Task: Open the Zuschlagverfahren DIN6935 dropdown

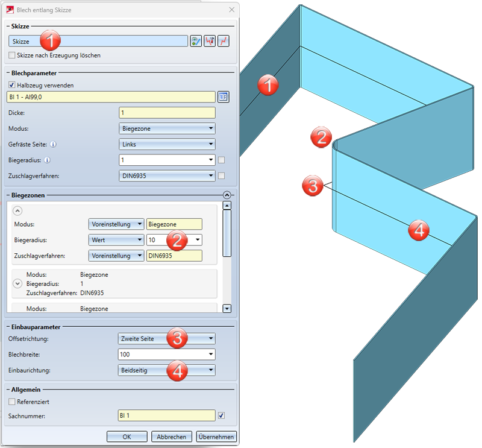Action: coord(167,175)
